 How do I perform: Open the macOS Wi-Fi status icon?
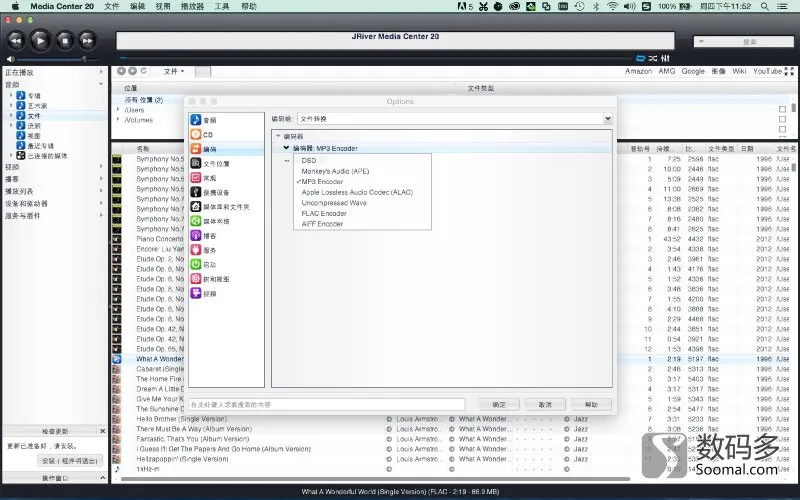(612, 6)
